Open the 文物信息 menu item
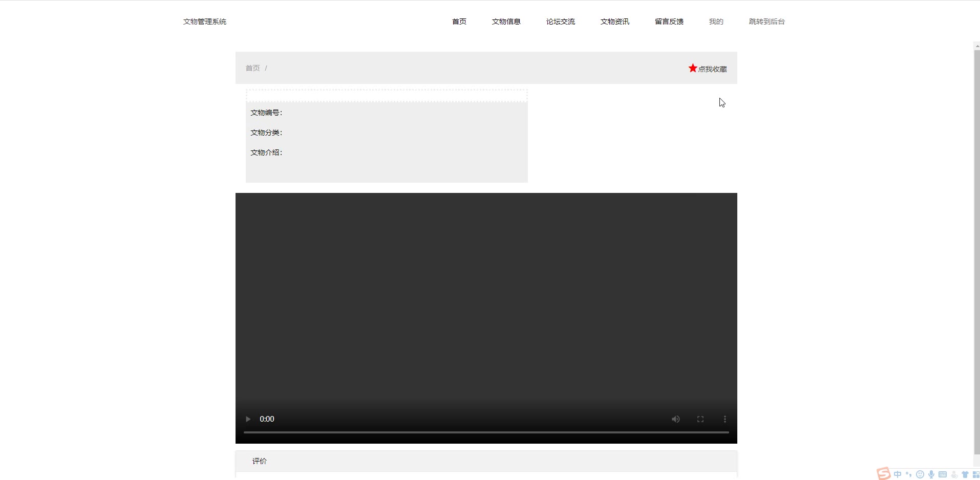Image resolution: width=980 pixels, height=480 pixels. 506,21
